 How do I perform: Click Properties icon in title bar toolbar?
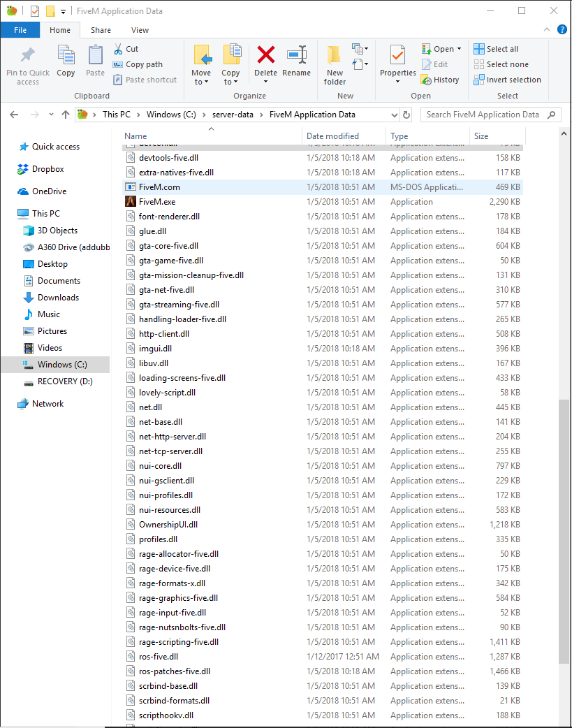35,11
